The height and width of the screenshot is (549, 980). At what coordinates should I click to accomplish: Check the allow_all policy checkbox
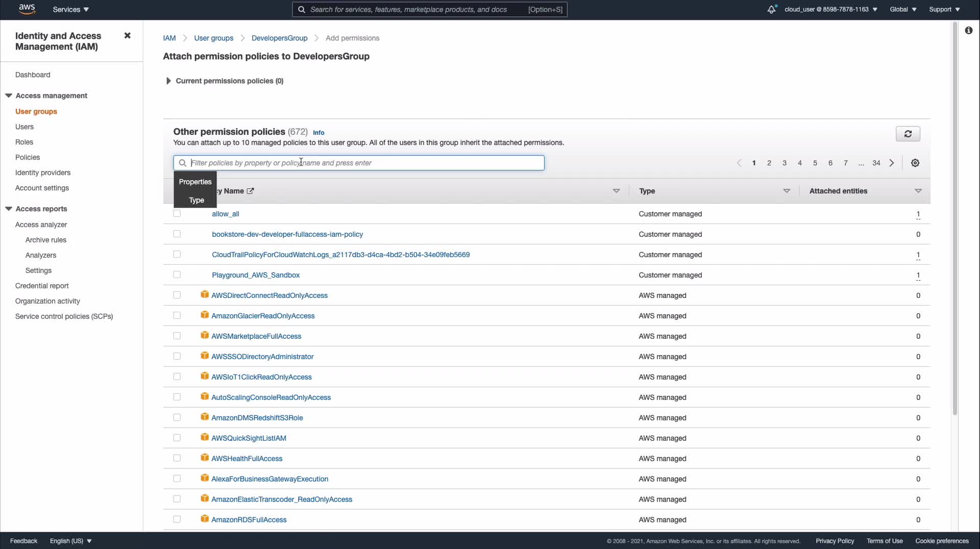(x=177, y=214)
